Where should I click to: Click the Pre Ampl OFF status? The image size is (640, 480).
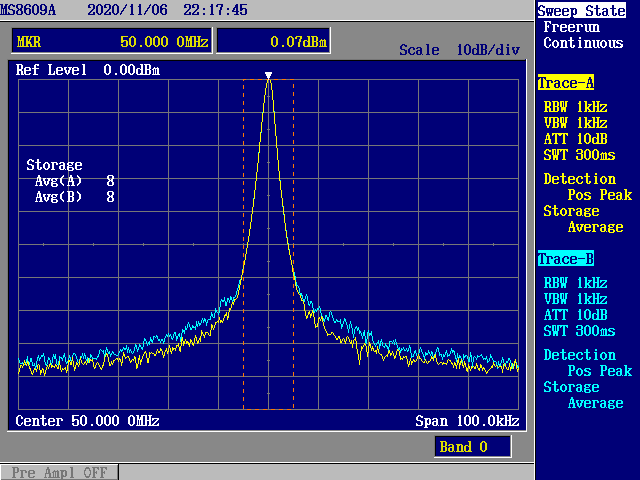59,473
